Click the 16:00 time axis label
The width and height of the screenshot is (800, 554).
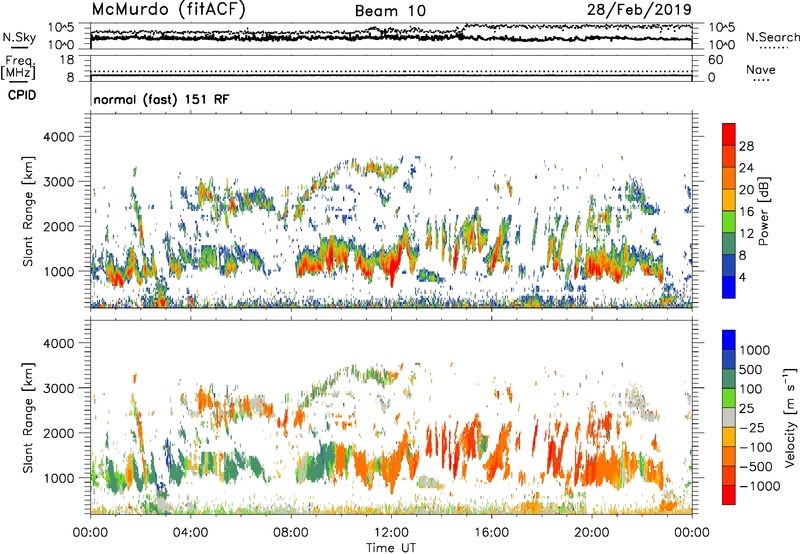(491, 532)
